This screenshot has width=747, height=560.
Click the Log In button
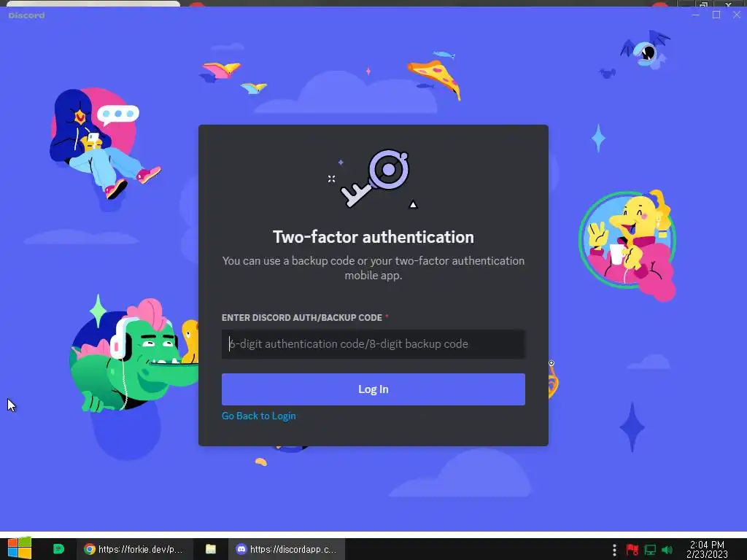coord(373,389)
